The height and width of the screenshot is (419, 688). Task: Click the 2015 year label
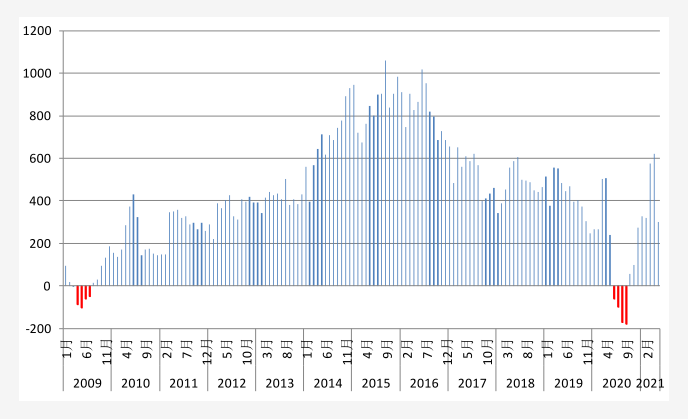[376, 383]
